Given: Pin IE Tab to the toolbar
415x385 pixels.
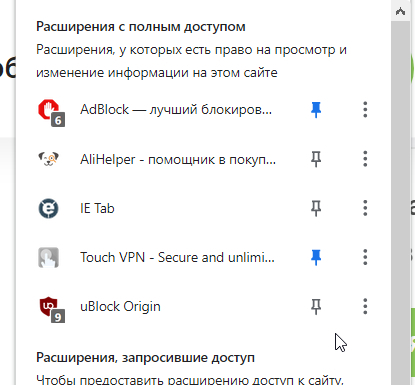Looking at the screenshot, I should tap(316, 208).
